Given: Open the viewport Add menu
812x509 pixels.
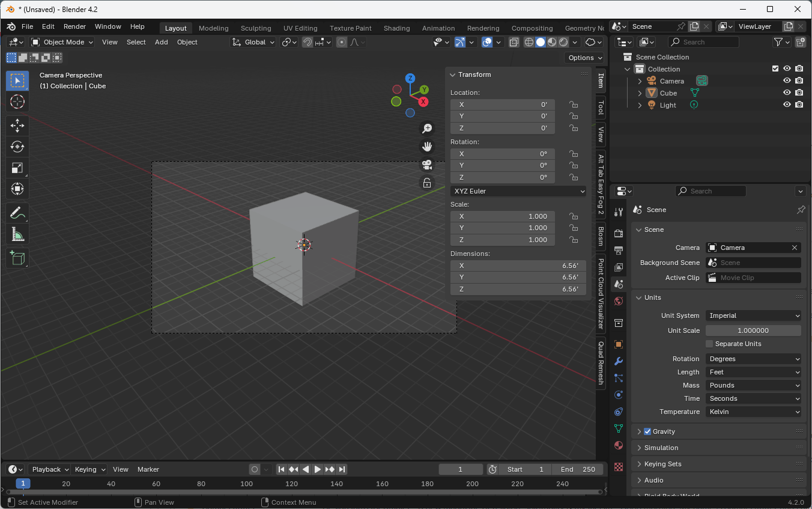Looking at the screenshot, I should point(162,42).
